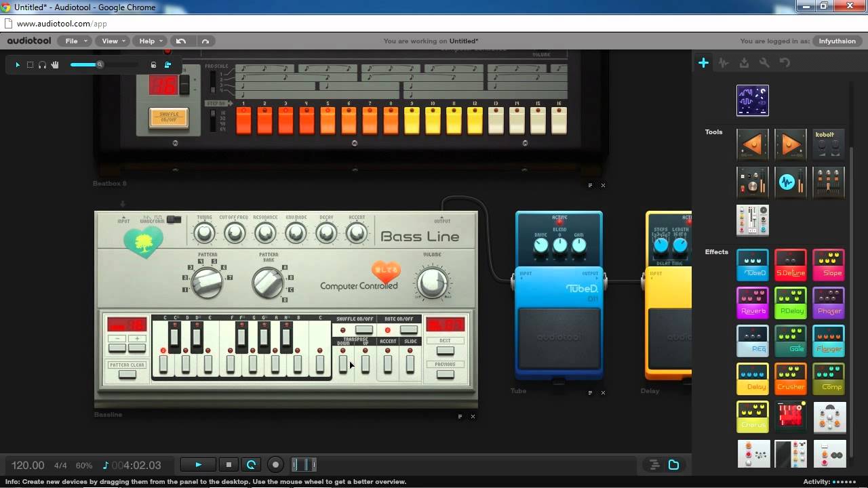Select the Gate effect pedal
The width and height of the screenshot is (868, 488).
click(791, 341)
